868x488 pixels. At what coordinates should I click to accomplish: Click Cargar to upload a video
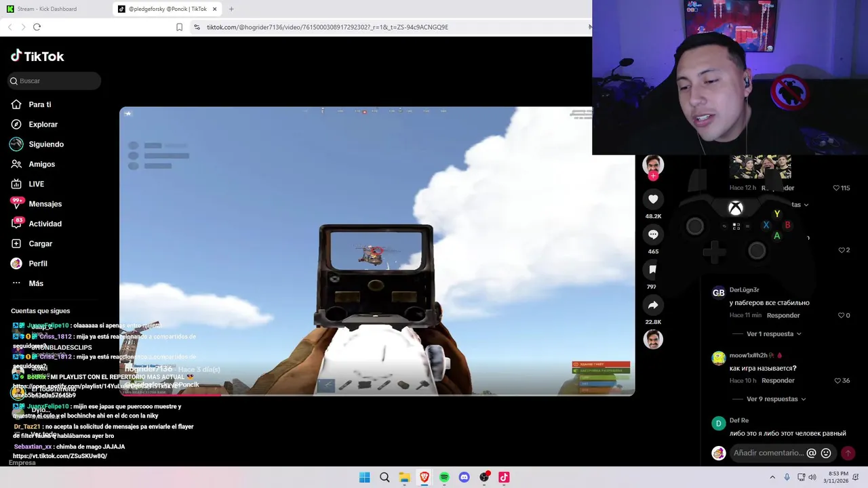(31, 243)
